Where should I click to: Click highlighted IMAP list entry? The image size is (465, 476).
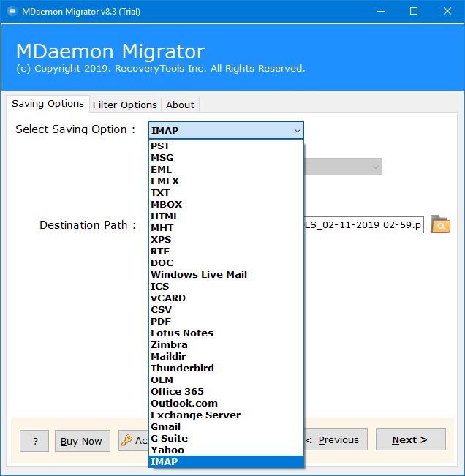point(226,461)
